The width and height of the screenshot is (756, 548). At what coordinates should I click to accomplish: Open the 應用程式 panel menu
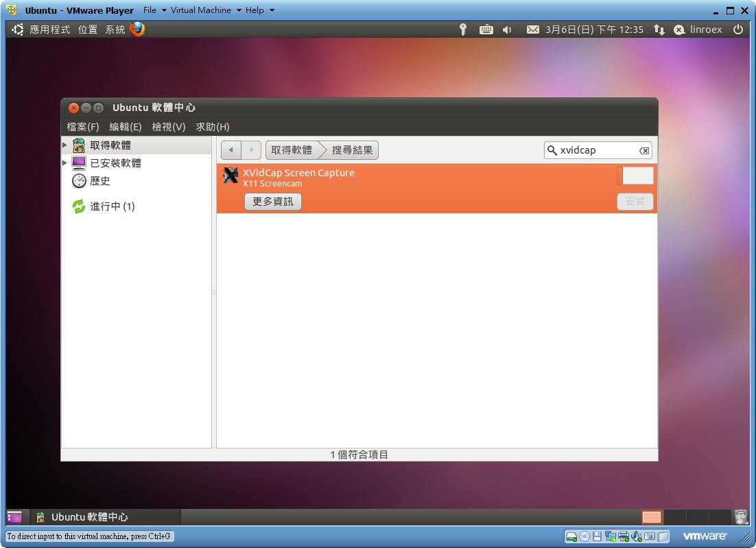49,29
